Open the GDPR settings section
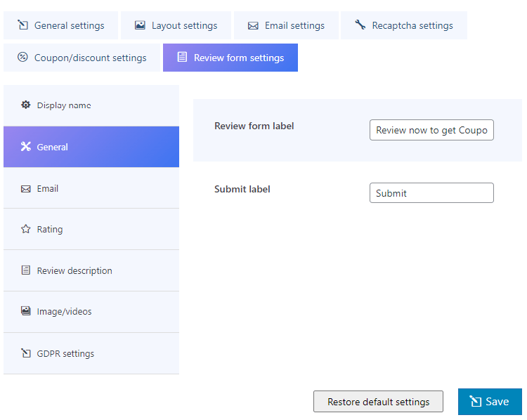527x420 pixels. (x=91, y=353)
